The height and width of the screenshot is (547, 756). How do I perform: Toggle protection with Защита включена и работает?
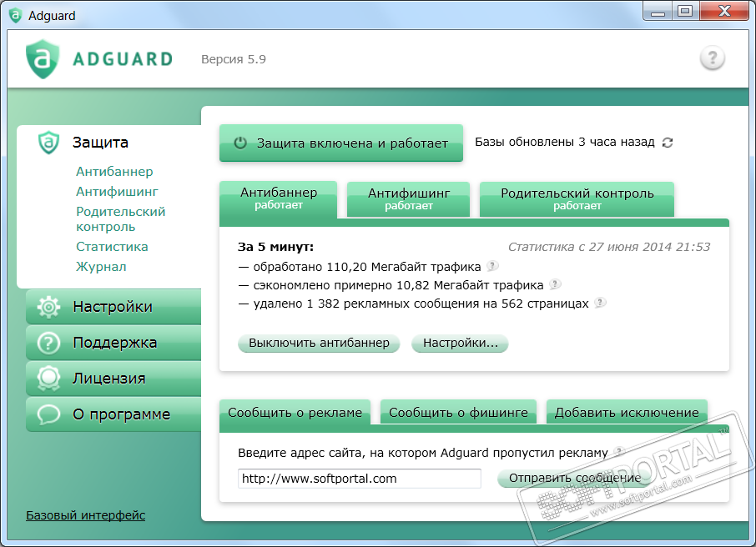340,143
